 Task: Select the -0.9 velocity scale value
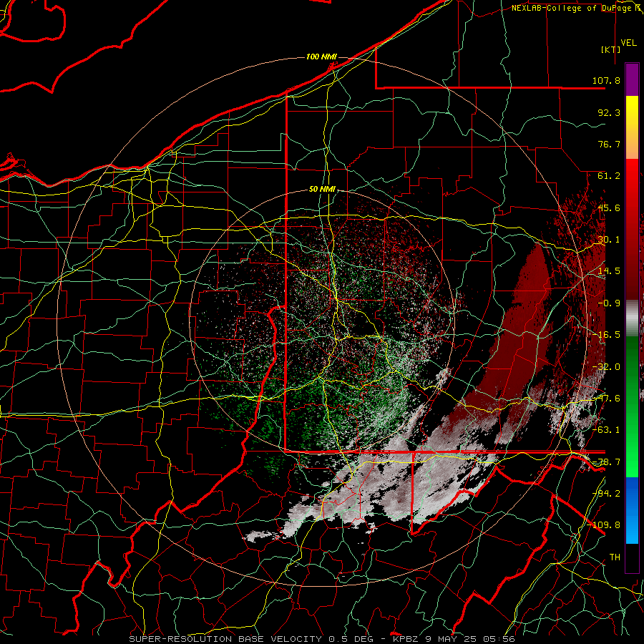coord(609,303)
